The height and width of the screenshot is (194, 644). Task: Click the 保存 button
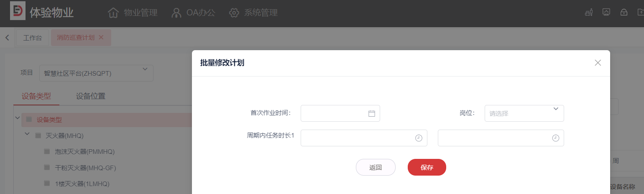click(x=427, y=167)
